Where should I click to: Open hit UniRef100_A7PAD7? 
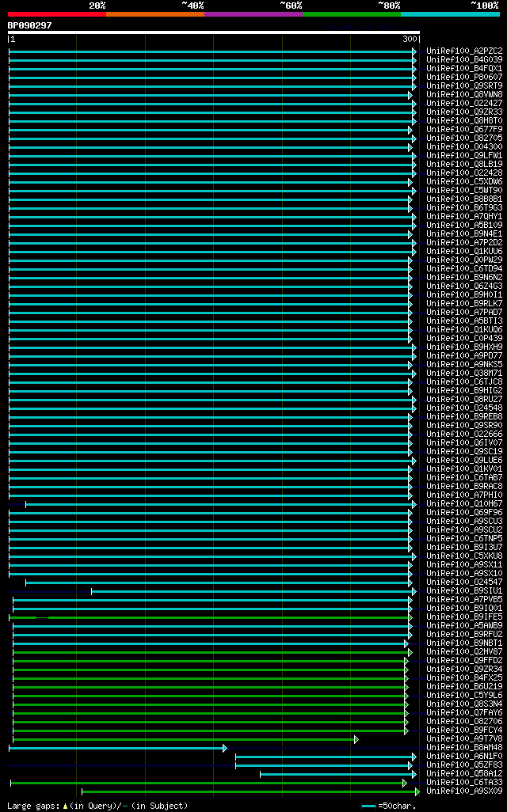[464, 313]
